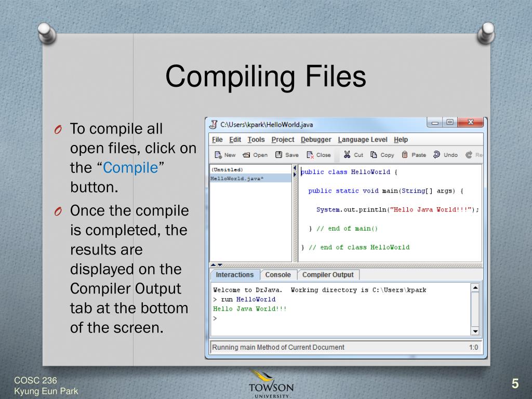The width and height of the screenshot is (532, 399).
Task: Click the Interactions pane scroll up arrow
Action: click(x=475, y=288)
